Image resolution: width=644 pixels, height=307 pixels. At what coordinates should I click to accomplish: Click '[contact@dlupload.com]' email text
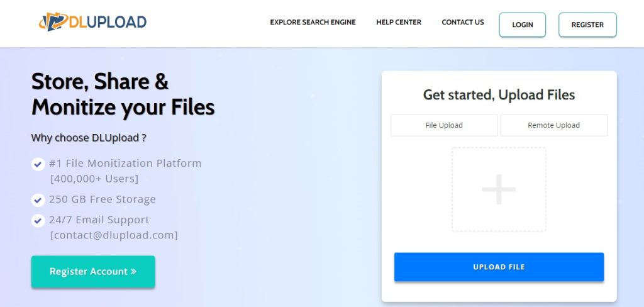[114, 235]
